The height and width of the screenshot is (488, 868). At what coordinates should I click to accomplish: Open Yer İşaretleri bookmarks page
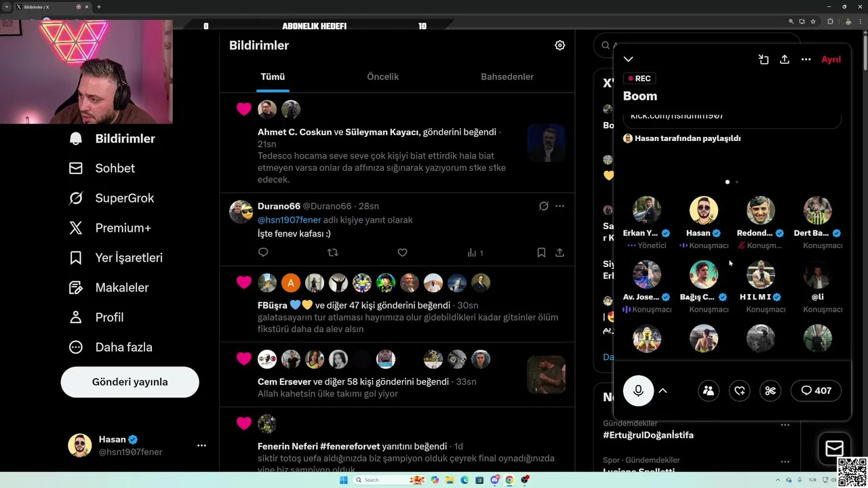(x=116, y=258)
